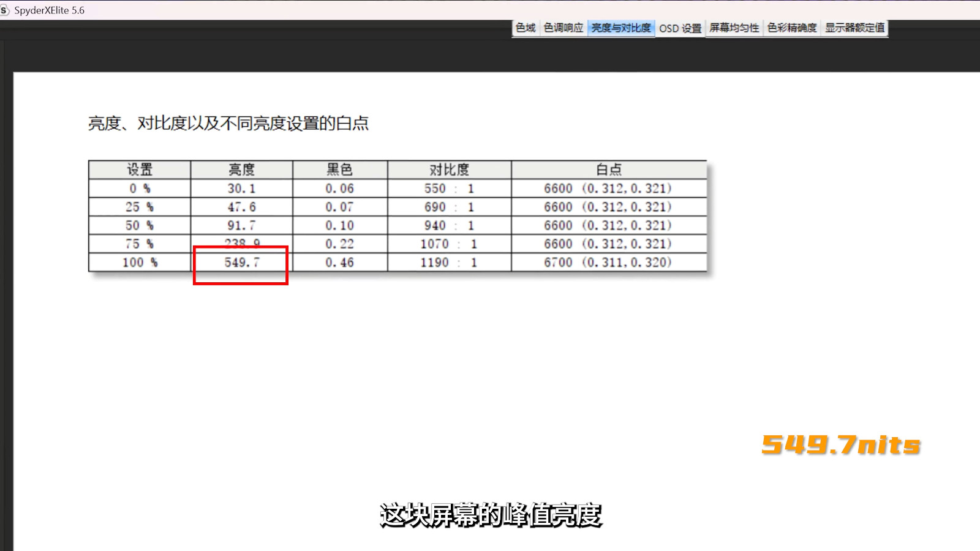
Task: Select the 75 % setting cell
Action: coord(140,244)
